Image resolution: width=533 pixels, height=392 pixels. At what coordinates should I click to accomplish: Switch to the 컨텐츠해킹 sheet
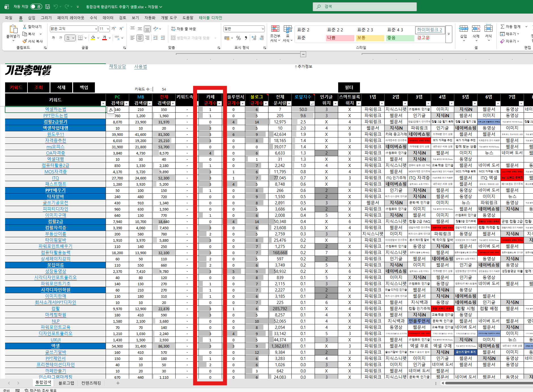(x=91, y=383)
